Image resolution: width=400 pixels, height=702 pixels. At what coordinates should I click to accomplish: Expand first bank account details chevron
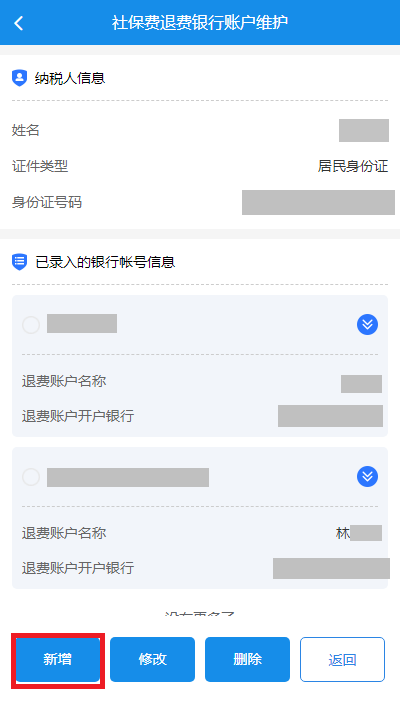click(x=367, y=325)
